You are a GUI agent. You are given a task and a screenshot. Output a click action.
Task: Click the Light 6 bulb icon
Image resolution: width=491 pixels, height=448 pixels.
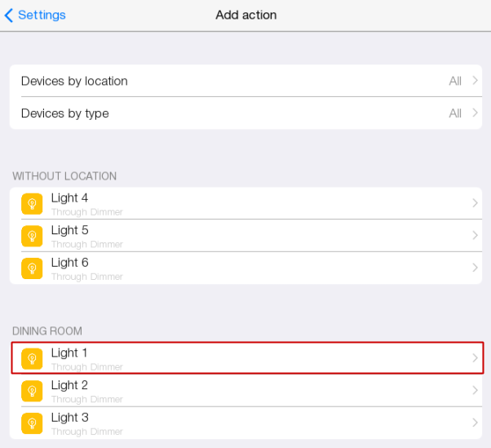(x=32, y=268)
